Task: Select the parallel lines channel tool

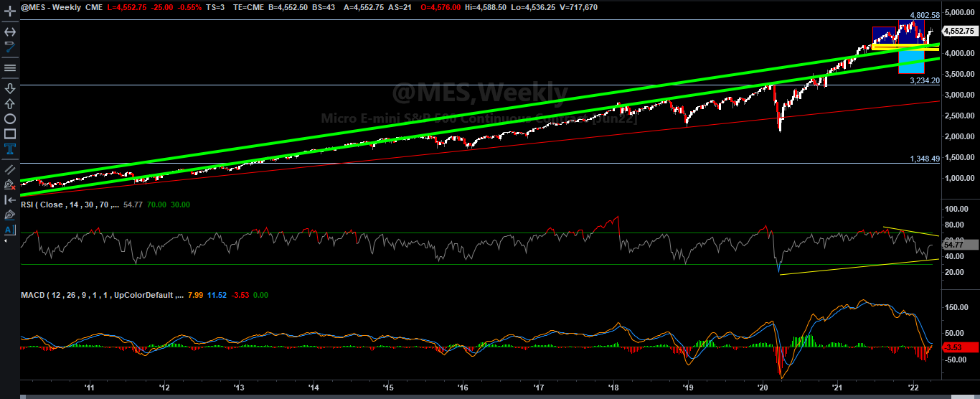Action: [10, 169]
